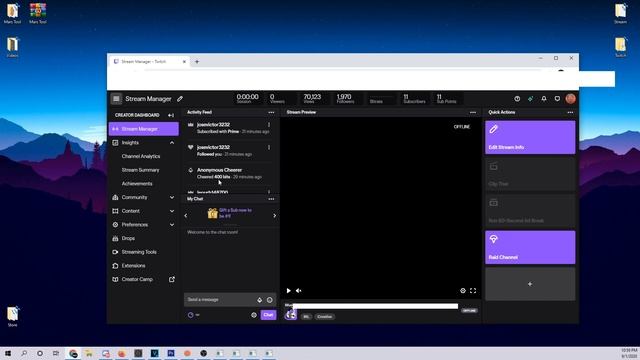Screen dimensions: 640x360
Task: Expand the Preferences section chevron
Action: coord(172,225)
